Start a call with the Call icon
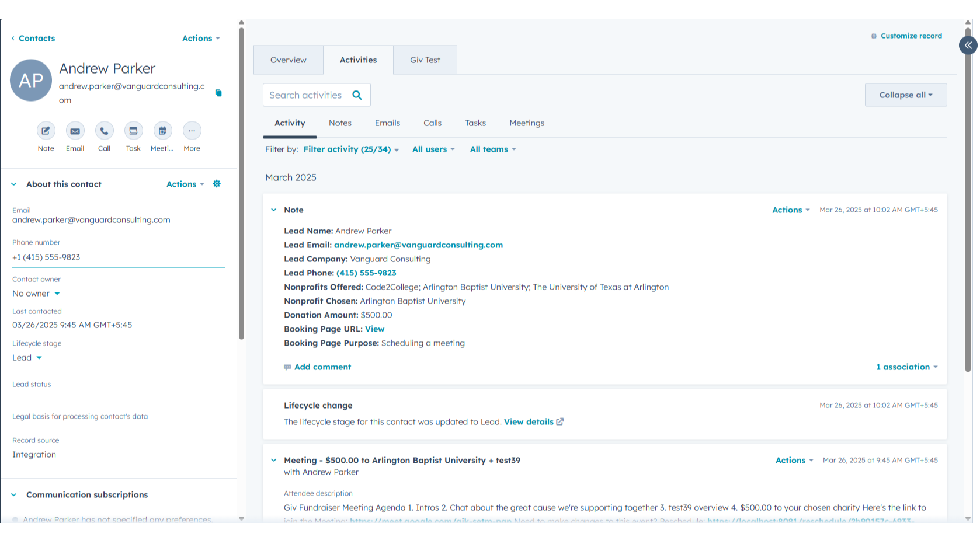The width and height of the screenshot is (980, 551). point(104,131)
